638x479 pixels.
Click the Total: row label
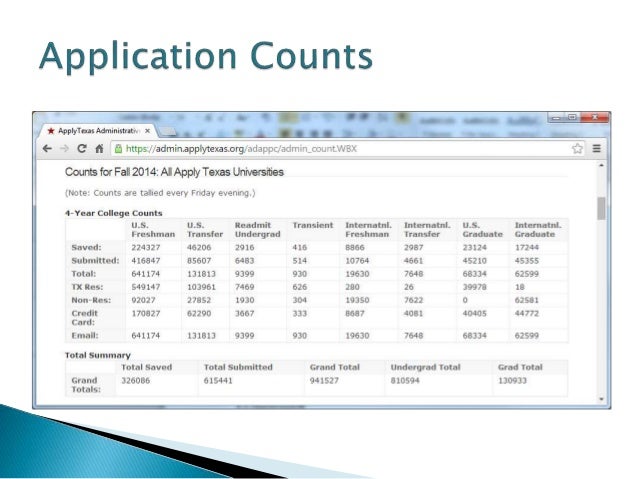[84, 274]
